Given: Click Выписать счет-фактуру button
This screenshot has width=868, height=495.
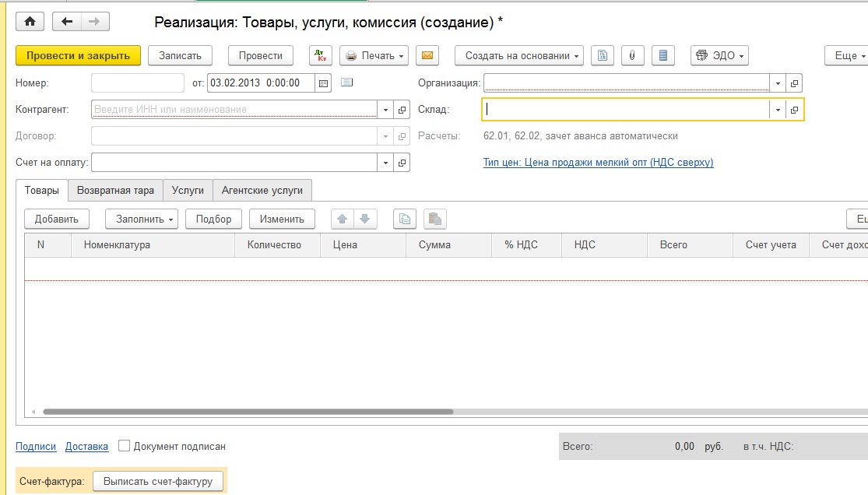Looking at the screenshot, I should point(158,481).
